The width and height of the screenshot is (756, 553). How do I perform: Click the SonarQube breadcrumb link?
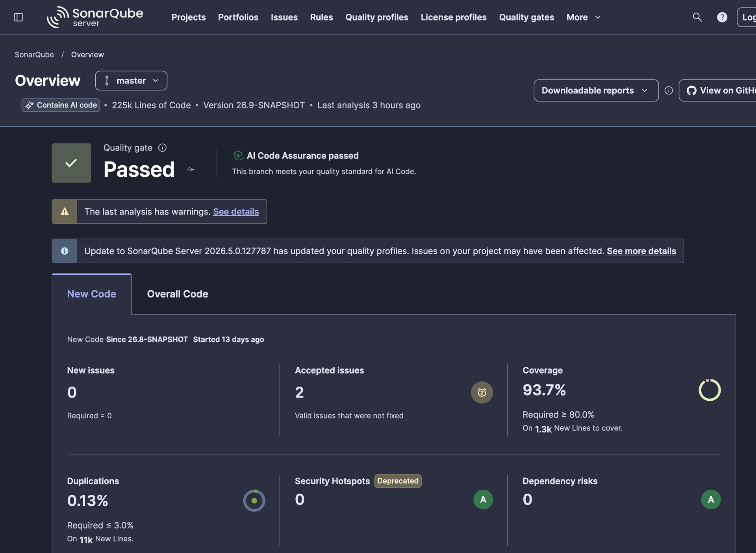34,55
